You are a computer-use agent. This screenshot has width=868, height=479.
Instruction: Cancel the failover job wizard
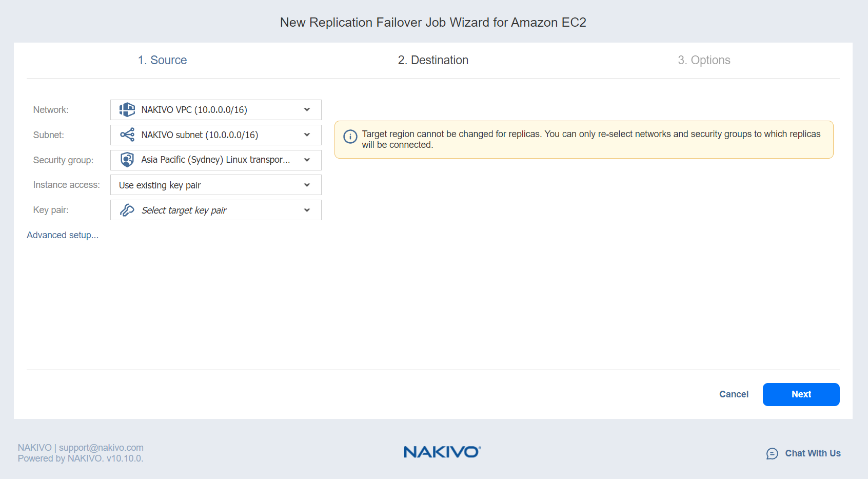[x=734, y=394]
